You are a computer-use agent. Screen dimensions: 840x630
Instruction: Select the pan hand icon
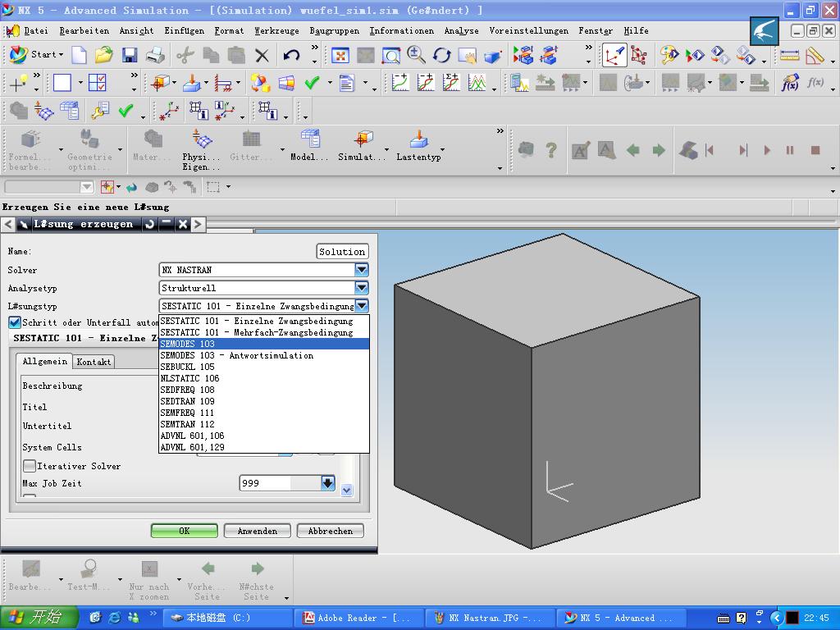pos(467,55)
